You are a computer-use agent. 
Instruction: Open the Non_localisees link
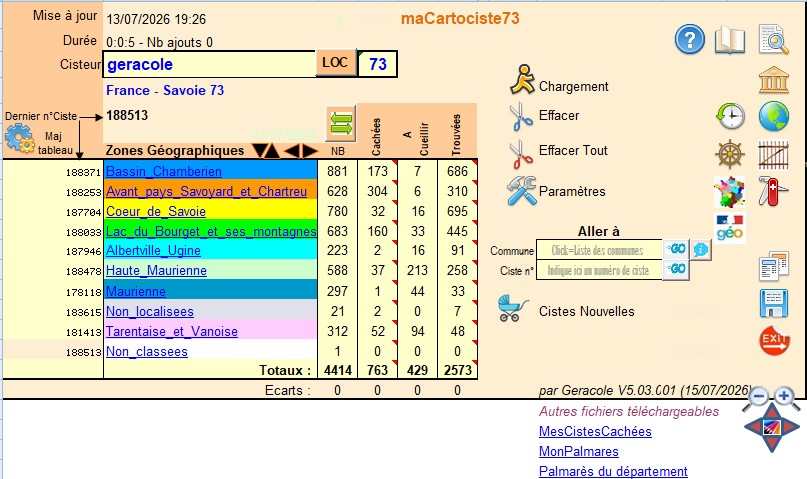pos(150,311)
